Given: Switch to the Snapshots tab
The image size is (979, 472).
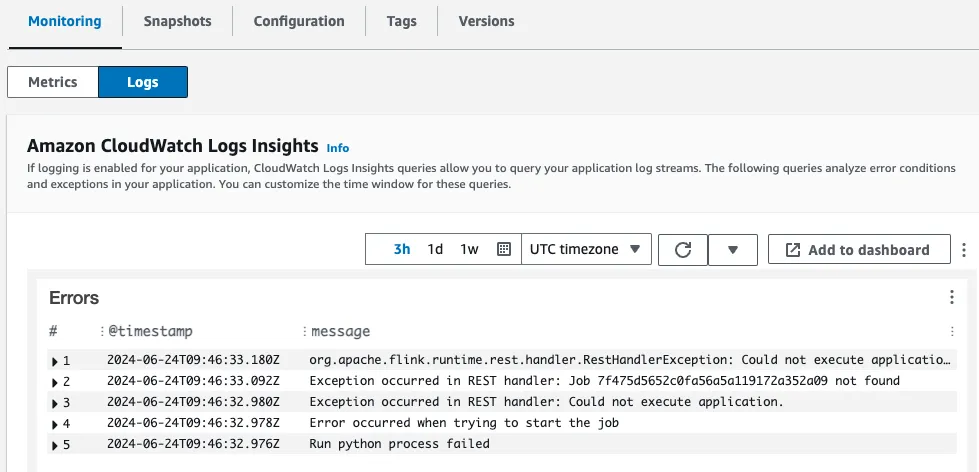Looking at the screenshot, I should (x=177, y=21).
